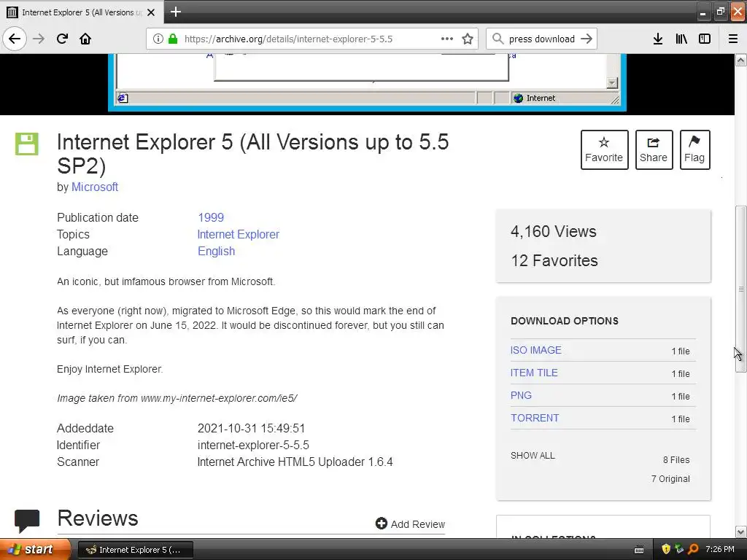The height and width of the screenshot is (560, 747).
Task: Click the IE status bar page icon in preview
Action: (123, 98)
